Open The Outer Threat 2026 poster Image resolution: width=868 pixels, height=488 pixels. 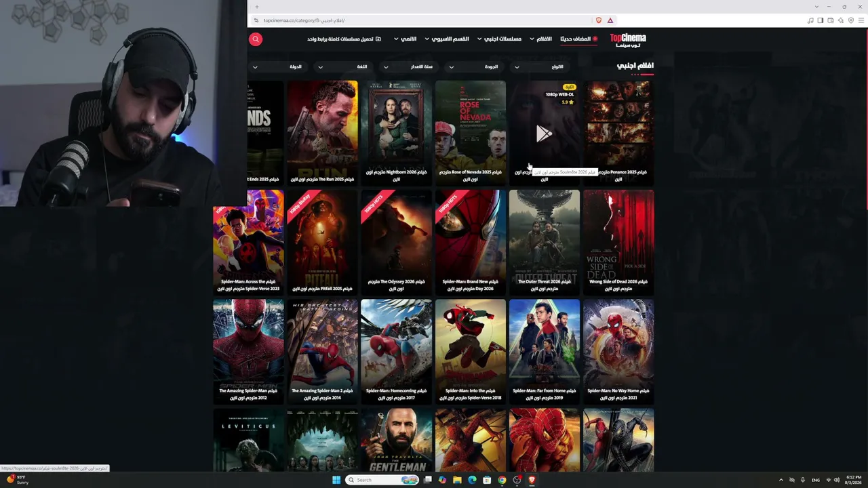pyautogui.click(x=545, y=242)
